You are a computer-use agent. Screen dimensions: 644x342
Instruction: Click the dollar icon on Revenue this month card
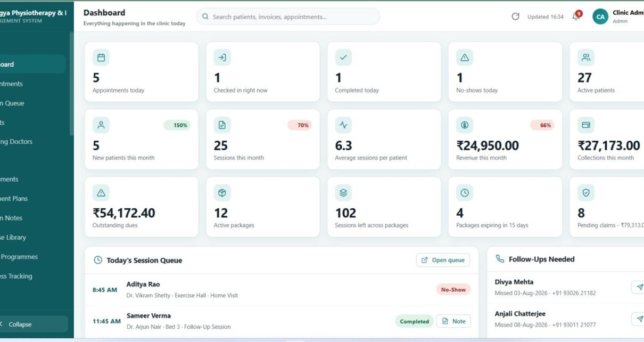(x=465, y=125)
